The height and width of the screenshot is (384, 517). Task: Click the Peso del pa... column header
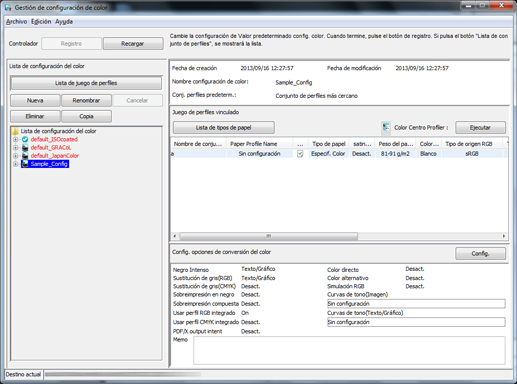coord(396,144)
